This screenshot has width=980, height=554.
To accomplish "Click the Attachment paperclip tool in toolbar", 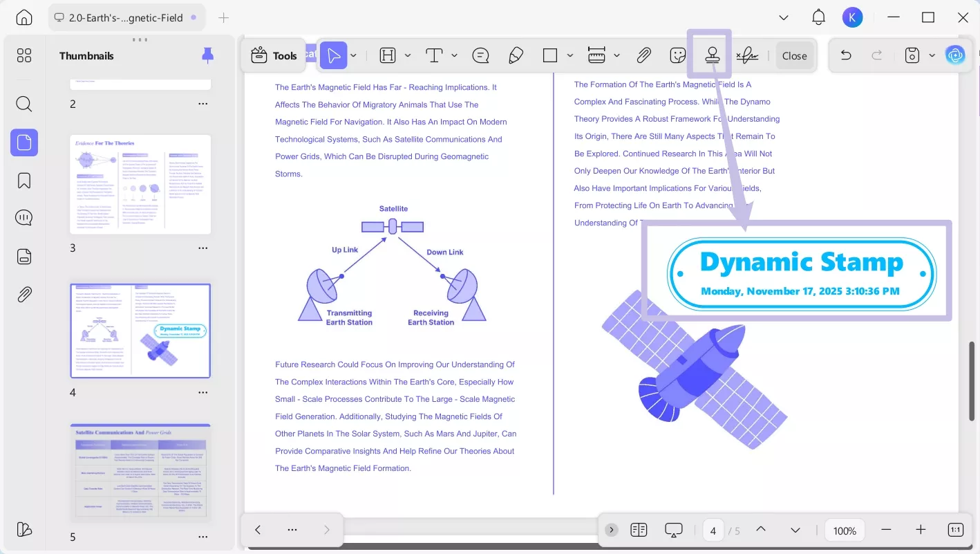I will click(643, 56).
